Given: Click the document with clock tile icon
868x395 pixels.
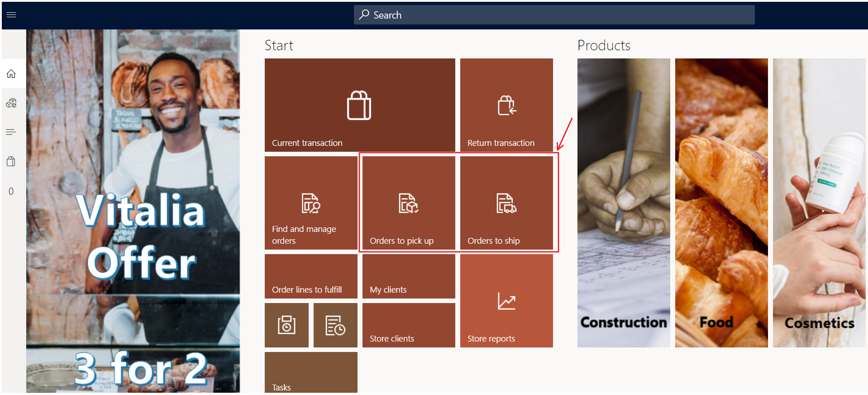Looking at the screenshot, I should pos(335,325).
